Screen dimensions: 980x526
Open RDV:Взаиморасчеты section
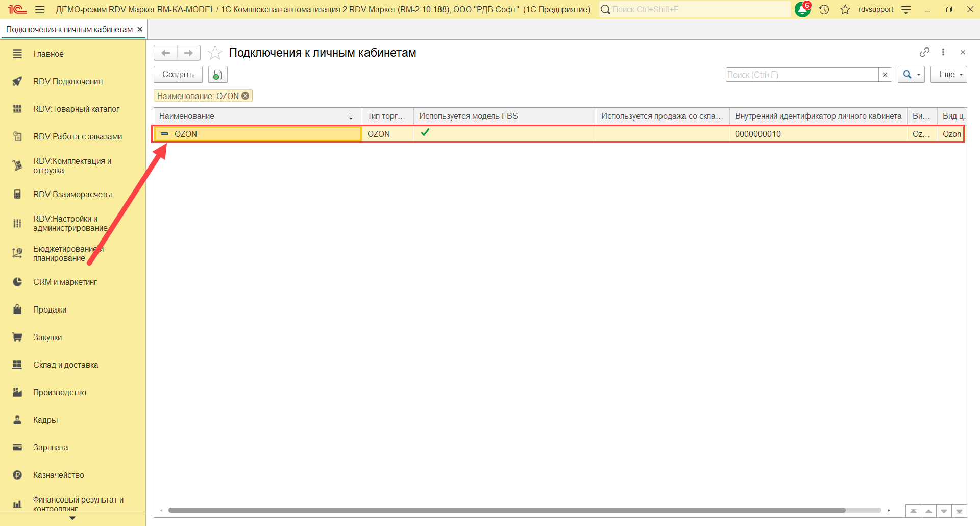pyautogui.click(x=72, y=194)
